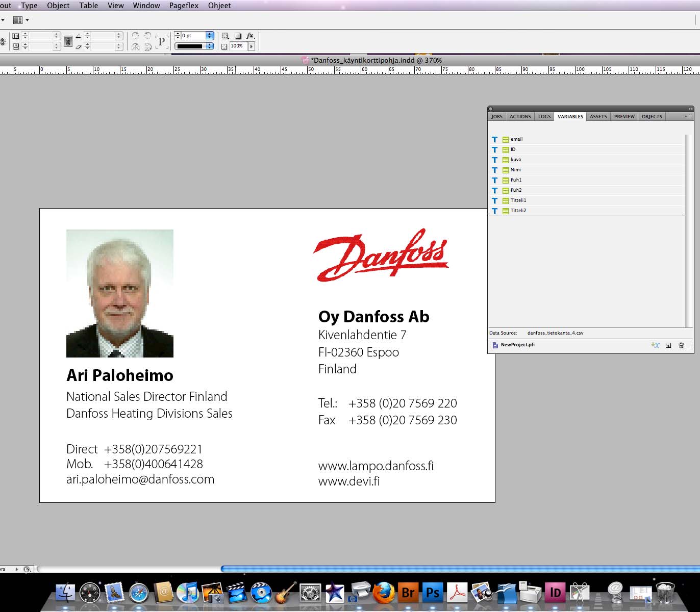Open the Type menu
700x612 pixels.
[29, 5]
